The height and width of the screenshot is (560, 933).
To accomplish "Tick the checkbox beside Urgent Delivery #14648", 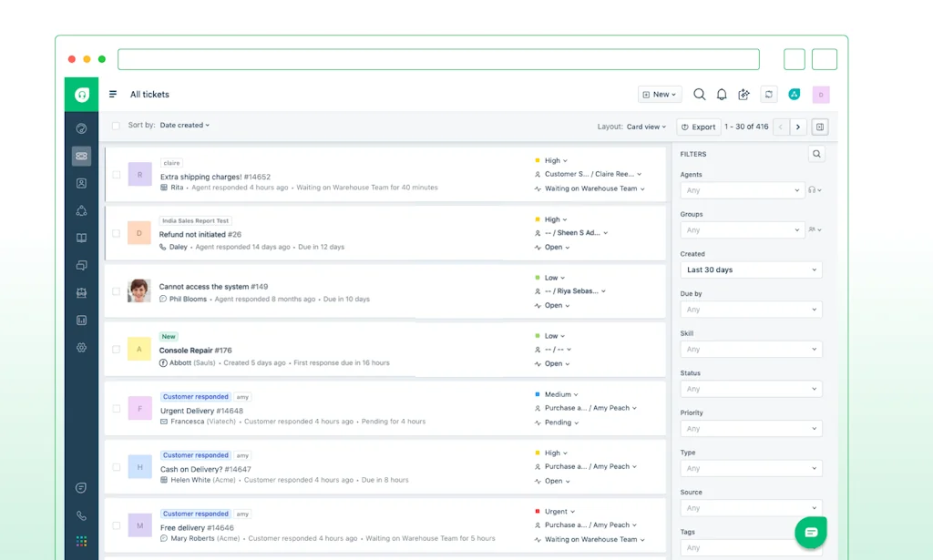I will pos(116,409).
